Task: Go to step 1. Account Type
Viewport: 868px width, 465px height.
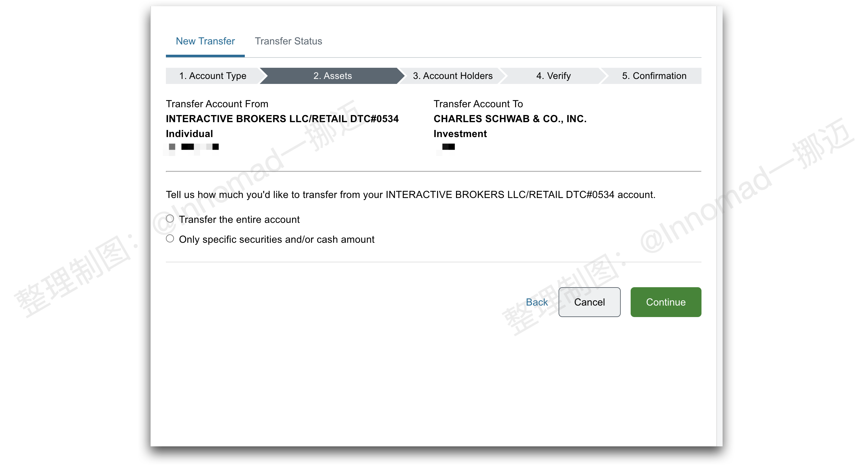Action: click(x=212, y=76)
